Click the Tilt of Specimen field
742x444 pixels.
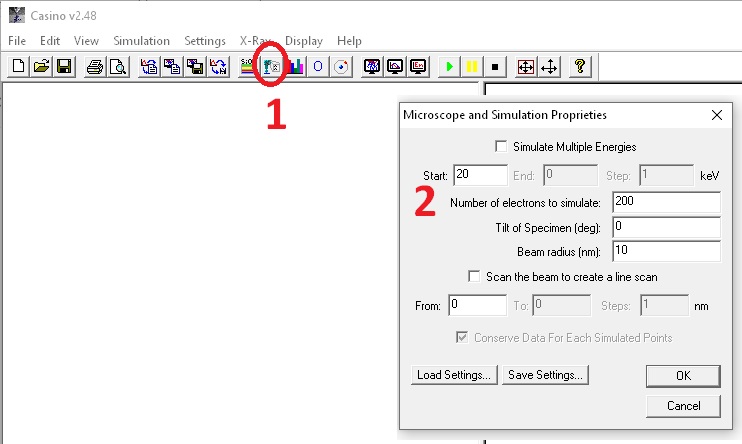pyautogui.click(x=666, y=227)
